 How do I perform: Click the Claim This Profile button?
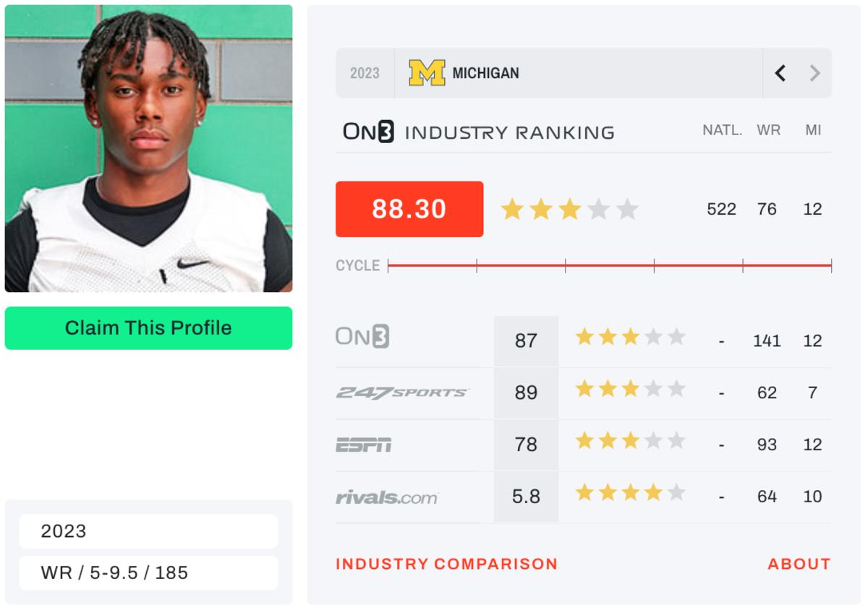[x=148, y=328]
